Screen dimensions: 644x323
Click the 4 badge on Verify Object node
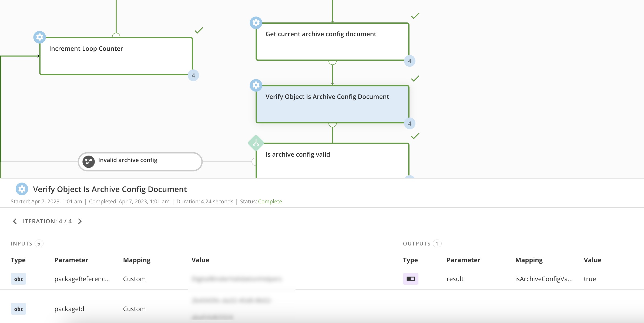[x=410, y=123]
